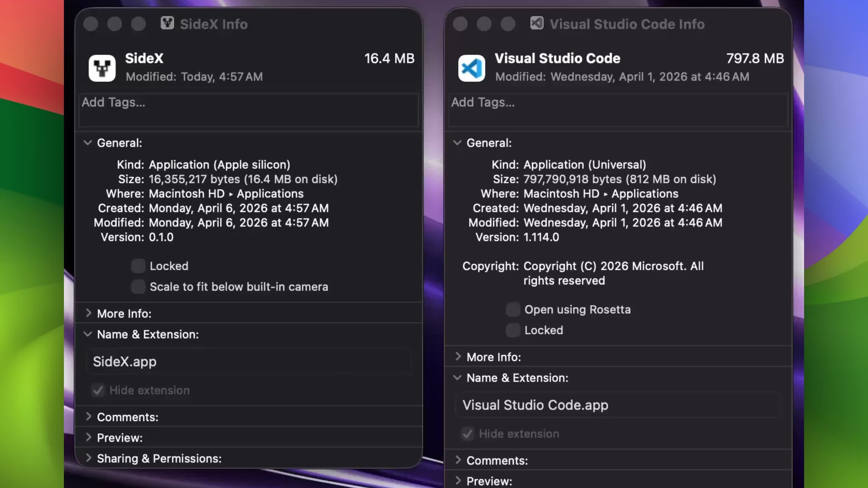Toggle Hide extension in Visual Studio Code Info
The width and height of the screenshot is (868, 488).
pyautogui.click(x=467, y=434)
